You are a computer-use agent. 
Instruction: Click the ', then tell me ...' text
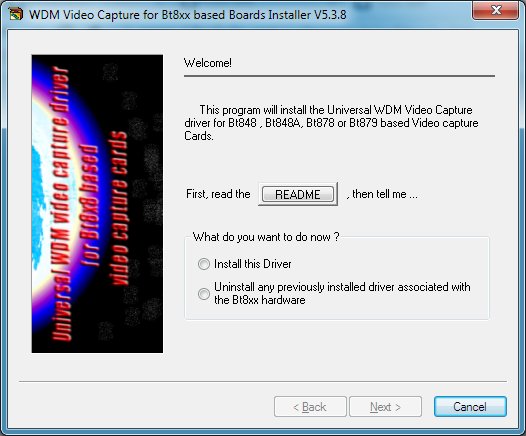(x=382, y=194)
